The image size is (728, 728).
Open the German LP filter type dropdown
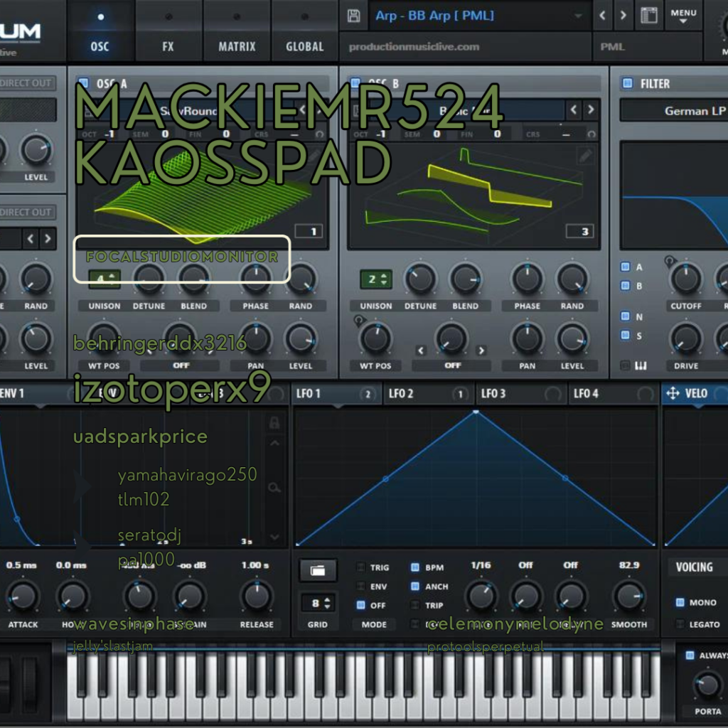coord(674,111)
